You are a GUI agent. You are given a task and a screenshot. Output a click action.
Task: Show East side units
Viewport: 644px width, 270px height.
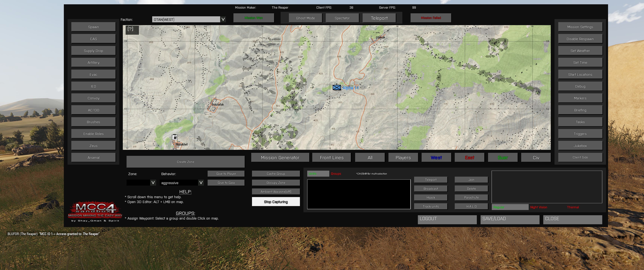click(469, 157)
